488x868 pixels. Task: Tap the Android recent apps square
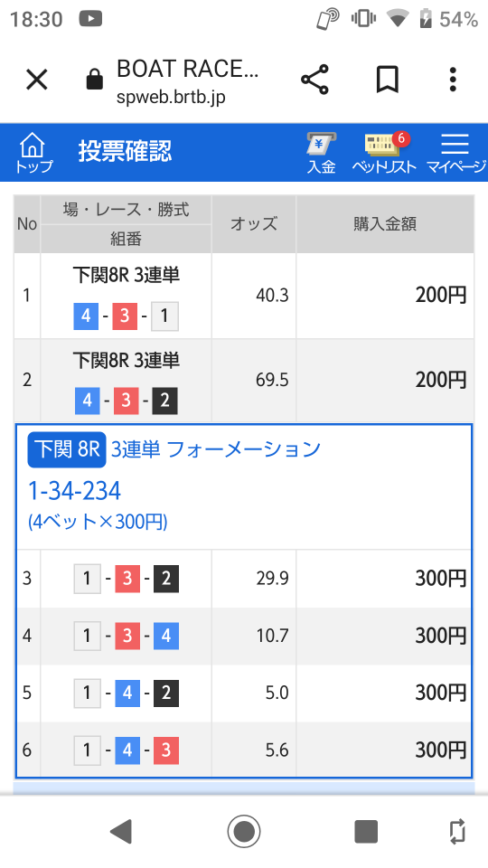(x=366, y=831)
